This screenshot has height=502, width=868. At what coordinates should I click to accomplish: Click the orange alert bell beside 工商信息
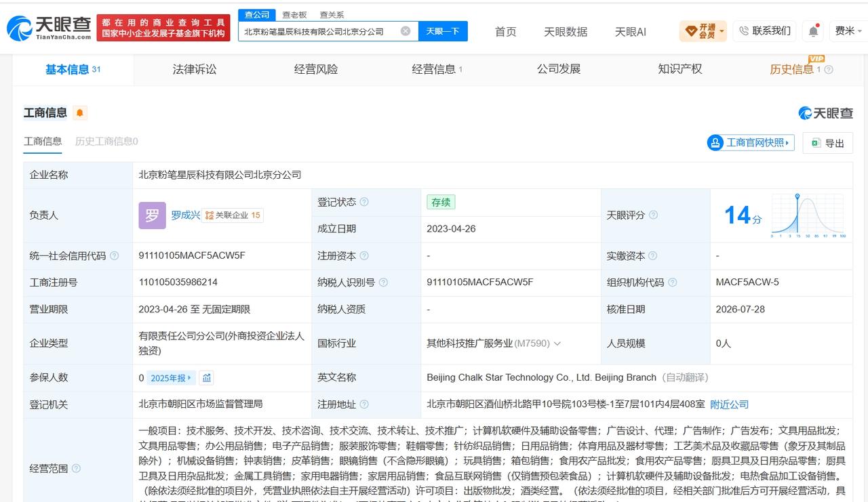(x=80, y=113)
